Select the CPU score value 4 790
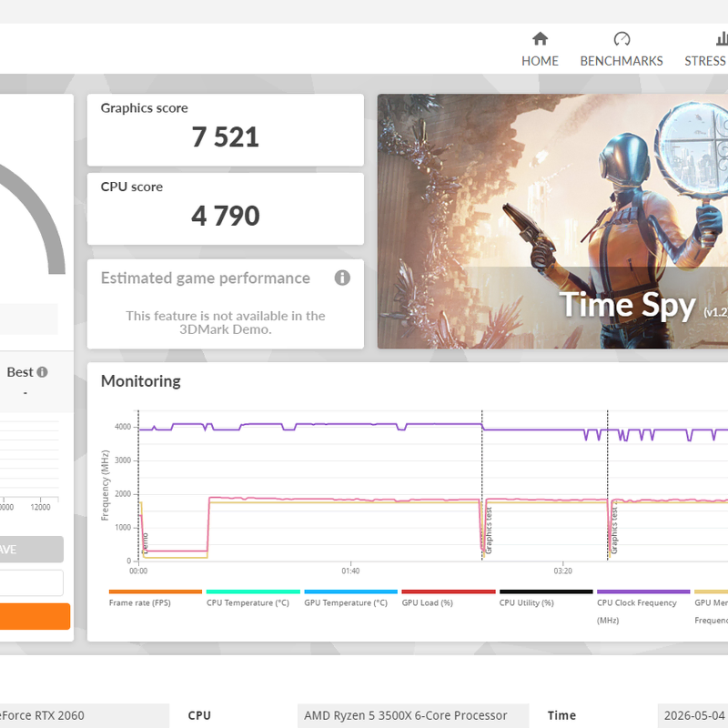Image resolution: width=728 pixels, height=728 pixels. click(x=225, y=216)
